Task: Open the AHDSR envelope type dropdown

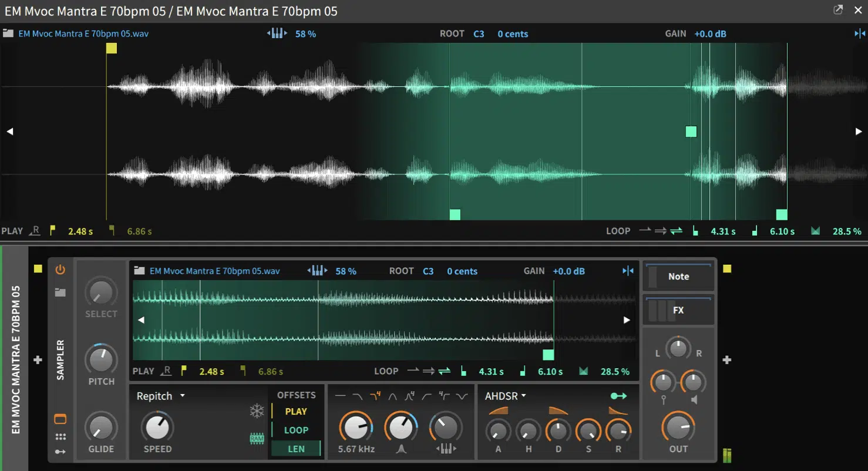Action: tap(506, 396)
